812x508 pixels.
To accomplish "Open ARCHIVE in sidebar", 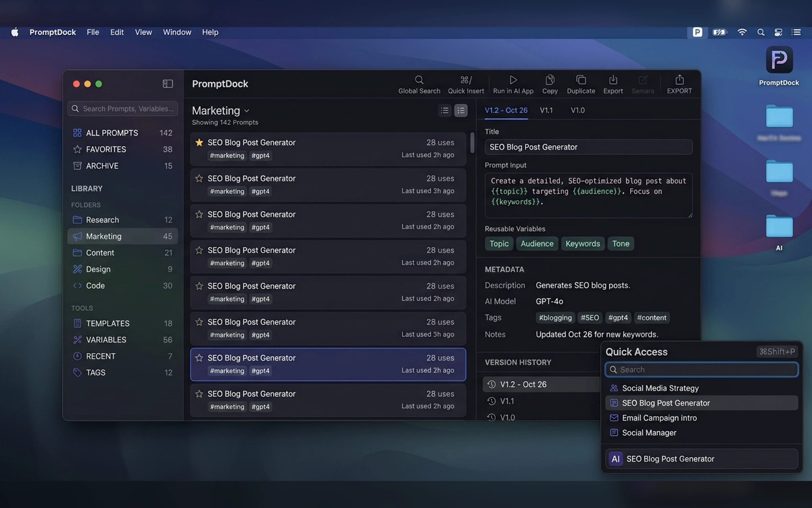I will [122, 166].
